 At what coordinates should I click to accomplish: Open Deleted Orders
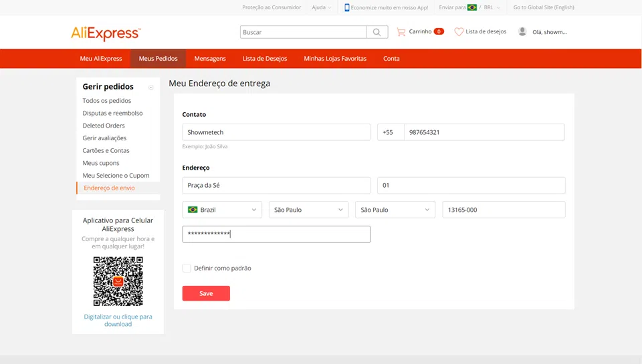coord(104,126)
